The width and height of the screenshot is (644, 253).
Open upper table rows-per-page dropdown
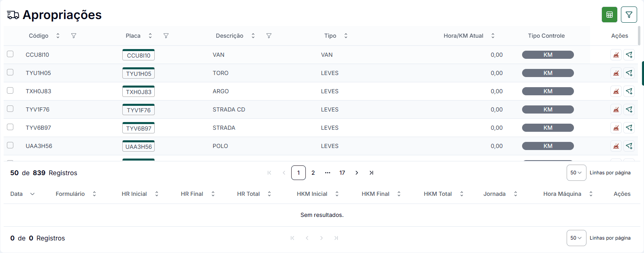(x=576, y=173)
